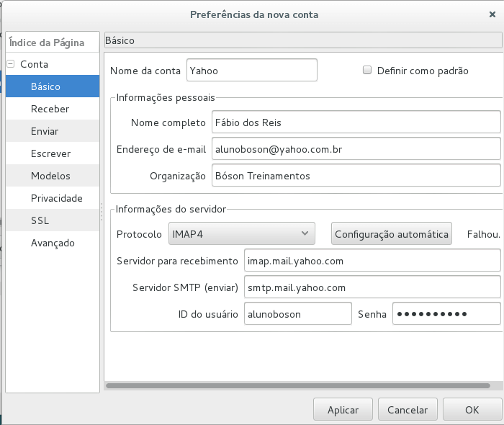The image size is (504, 425).
Task: Confirm with the OK button
Action: tap(472, 409)
